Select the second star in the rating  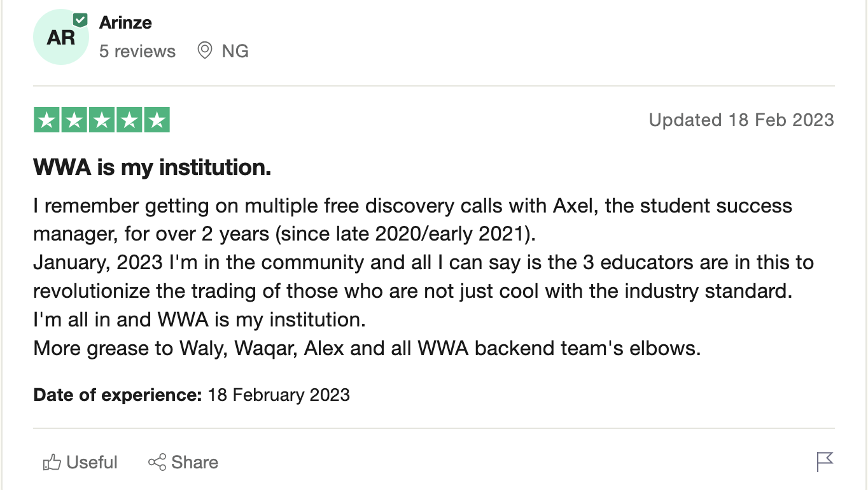pyautogui.click(x=74, y=120)
